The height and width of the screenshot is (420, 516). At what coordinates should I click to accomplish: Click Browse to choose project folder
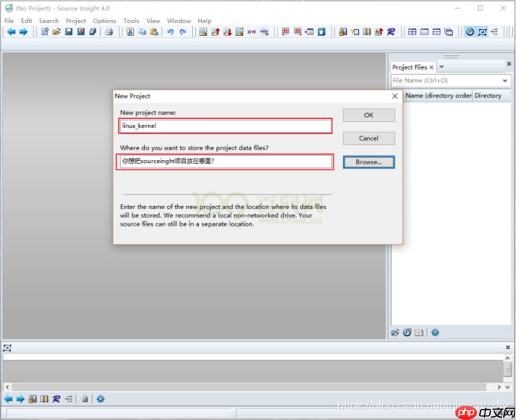369,162
